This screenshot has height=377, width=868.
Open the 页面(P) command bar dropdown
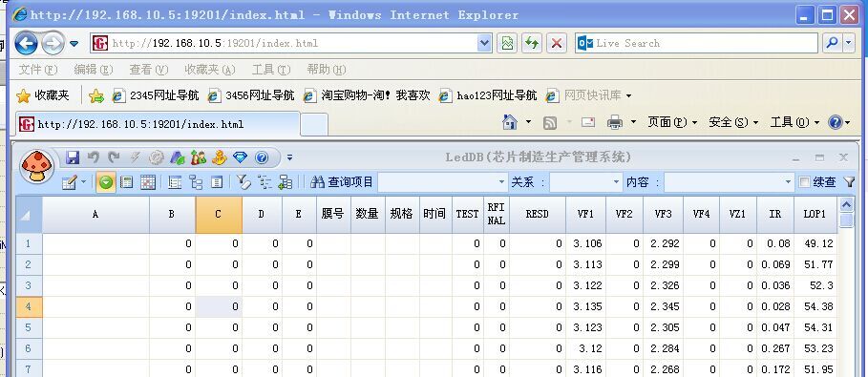click(672, 122)
